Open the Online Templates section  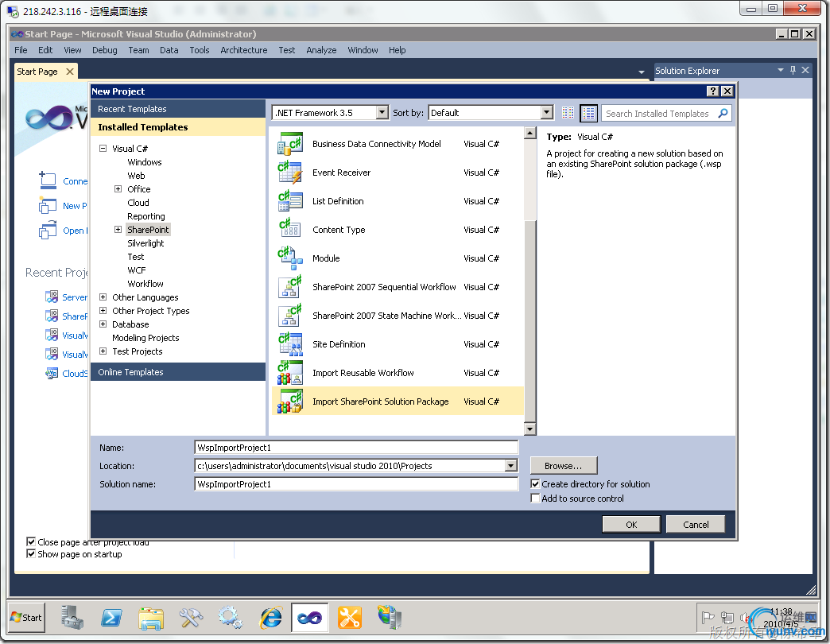(x=178, y=372)
